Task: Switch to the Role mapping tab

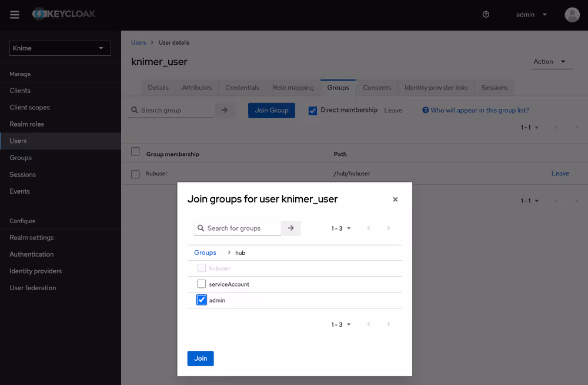Action: 293,87
